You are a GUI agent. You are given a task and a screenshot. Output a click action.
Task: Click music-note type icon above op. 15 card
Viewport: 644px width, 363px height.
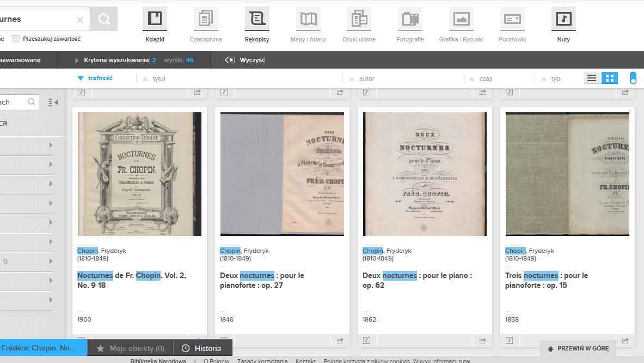tap(509, 92)
